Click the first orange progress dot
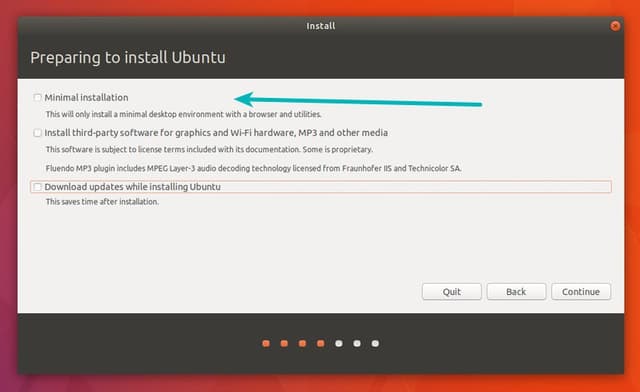The height and width of the screenshot is (392, 640). click(266, 343)
